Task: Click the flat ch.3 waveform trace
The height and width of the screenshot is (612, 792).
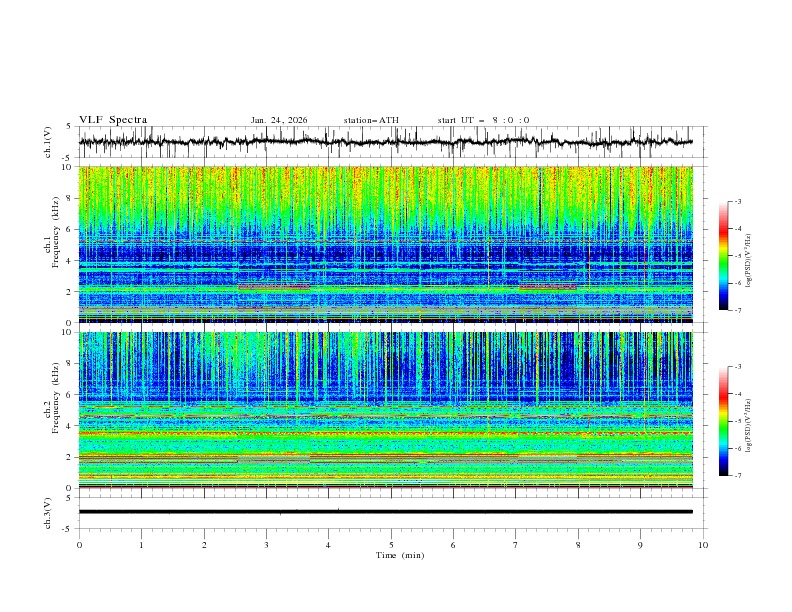Action: click(386, 512)
